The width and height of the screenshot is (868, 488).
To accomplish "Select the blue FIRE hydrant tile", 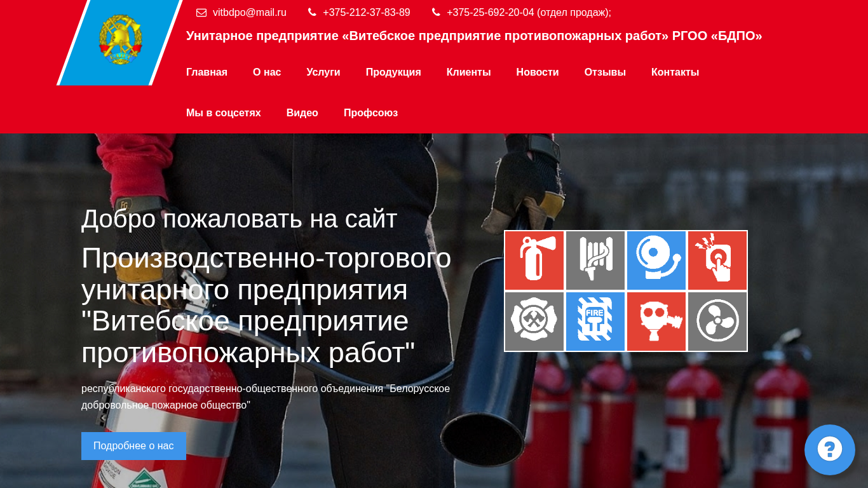I will 595,322.
